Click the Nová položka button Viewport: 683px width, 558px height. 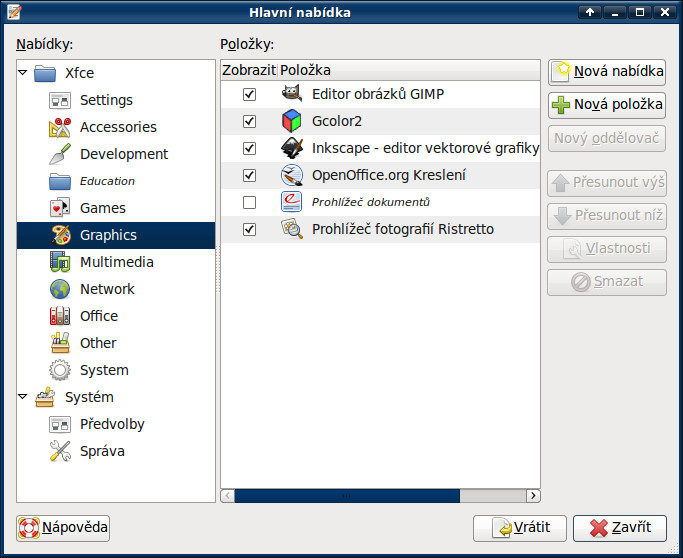[x=607, y=105]
